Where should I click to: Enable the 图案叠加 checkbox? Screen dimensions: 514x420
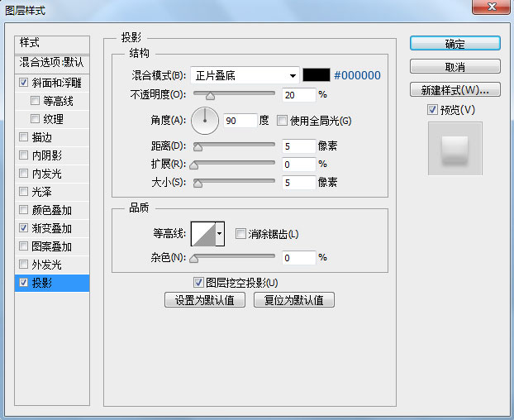point(24,246)
